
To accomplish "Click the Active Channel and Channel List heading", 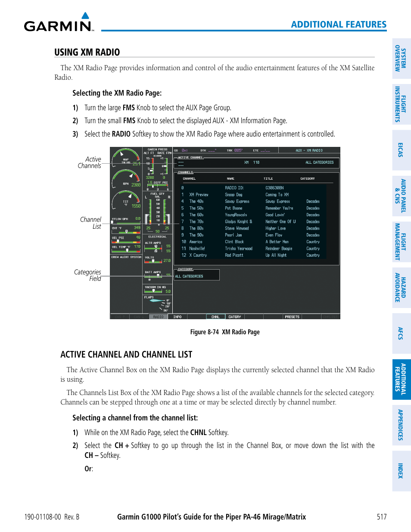I will coord(126,355).
